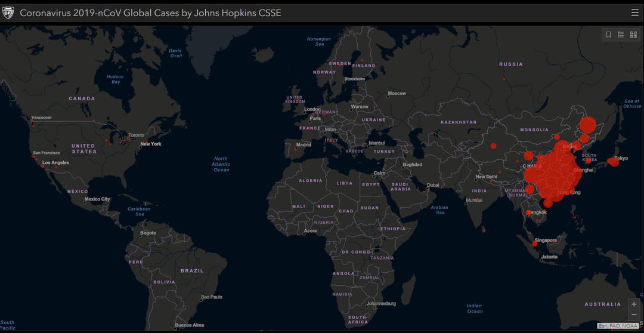Select the case circle over South Korea
Screen dimensions: 644x333
588,161
